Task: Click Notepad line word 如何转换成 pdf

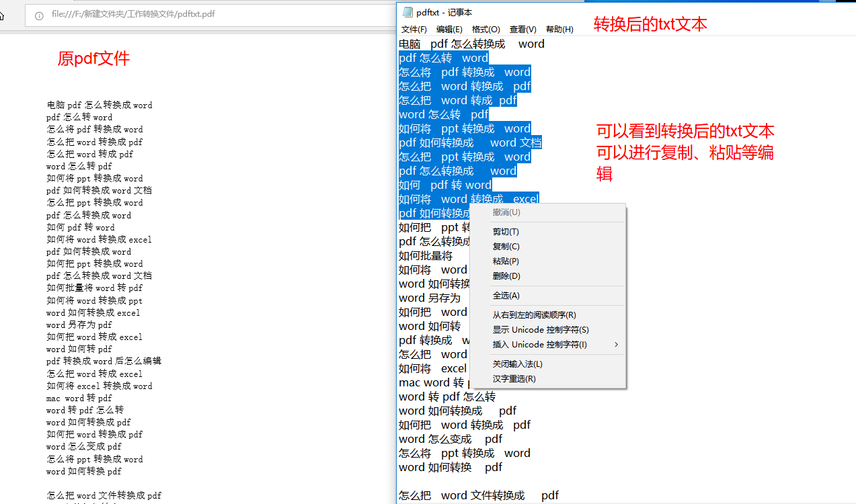Action: pyautogui.click(x=457, y=411)
